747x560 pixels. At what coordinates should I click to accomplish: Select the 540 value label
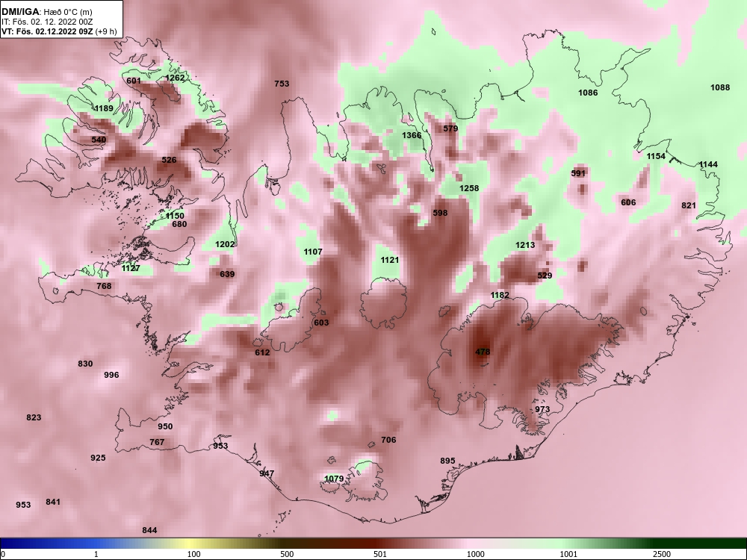pyautogui.click(x=99, y=140)
